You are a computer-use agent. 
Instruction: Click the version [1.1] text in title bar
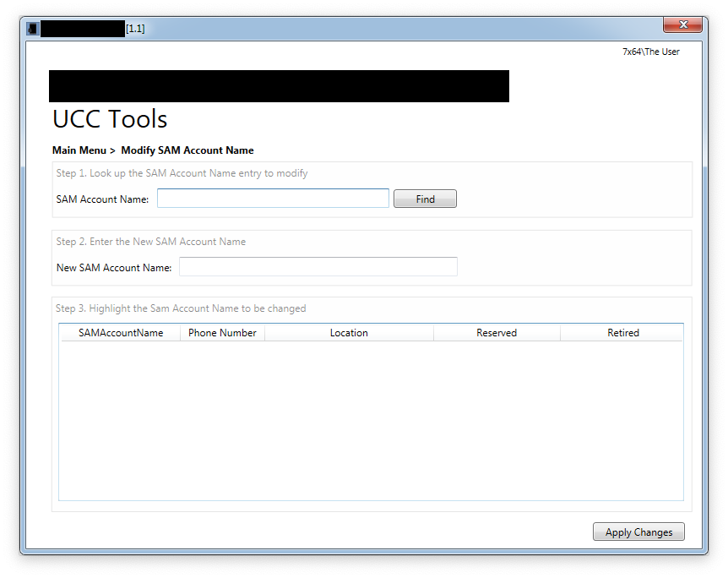(135, 29)
